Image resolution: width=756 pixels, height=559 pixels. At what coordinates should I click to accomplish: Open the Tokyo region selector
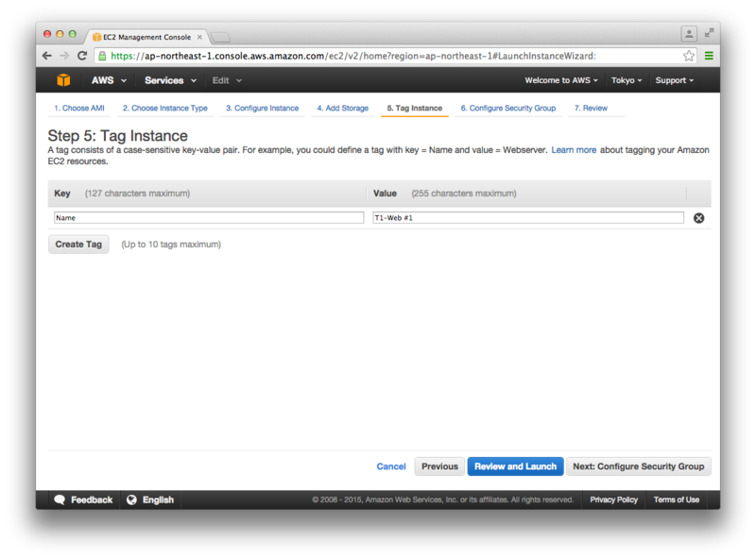pos(627,80)
